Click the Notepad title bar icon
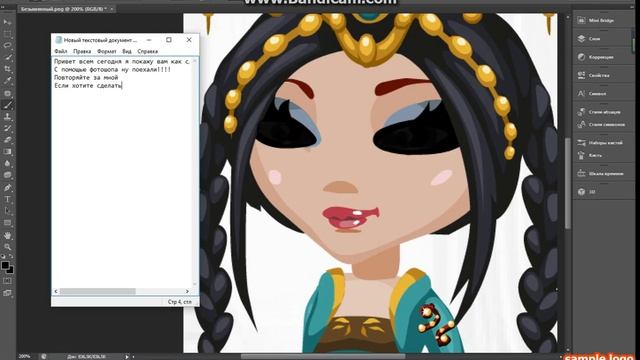The height and width of the screenshot is (360, 640). click(58, 40)
